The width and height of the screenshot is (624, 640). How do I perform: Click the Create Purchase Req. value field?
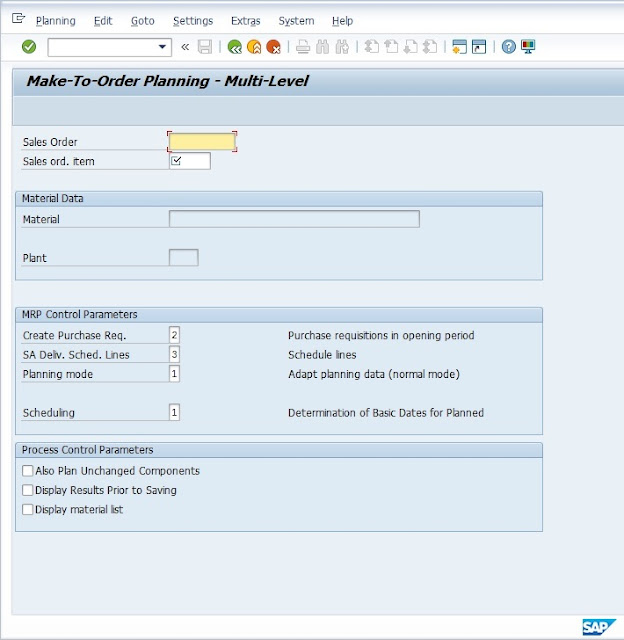(174, 335)
